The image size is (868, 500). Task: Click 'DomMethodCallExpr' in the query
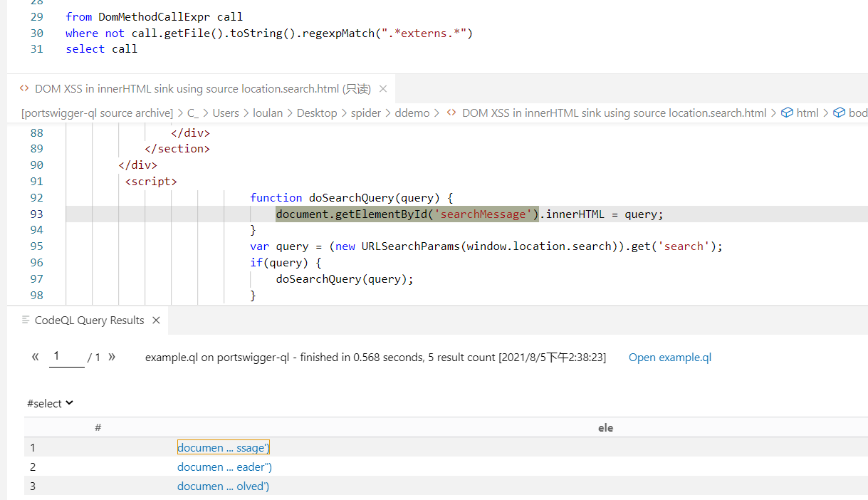pos(155,17)
